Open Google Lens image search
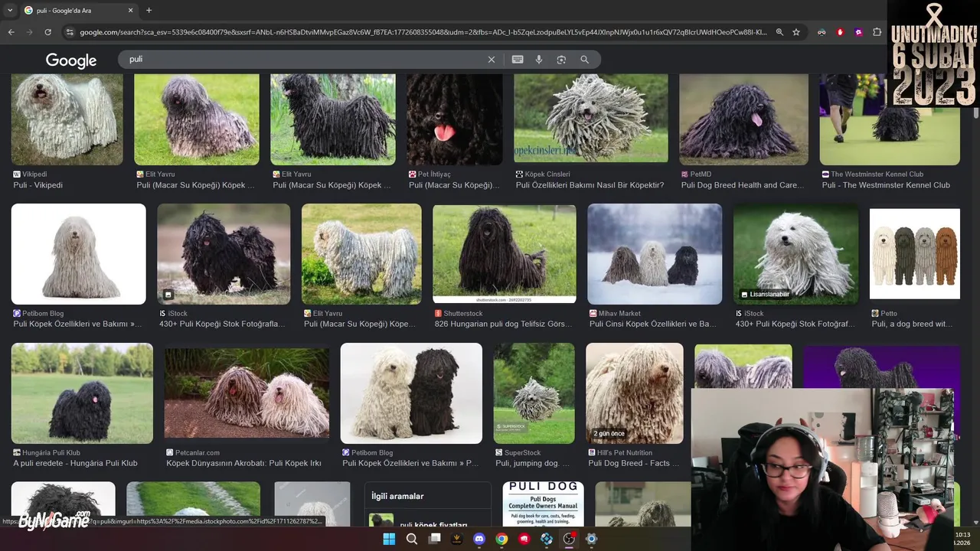This screenshot has height=551, width=980. coord(561,60)
